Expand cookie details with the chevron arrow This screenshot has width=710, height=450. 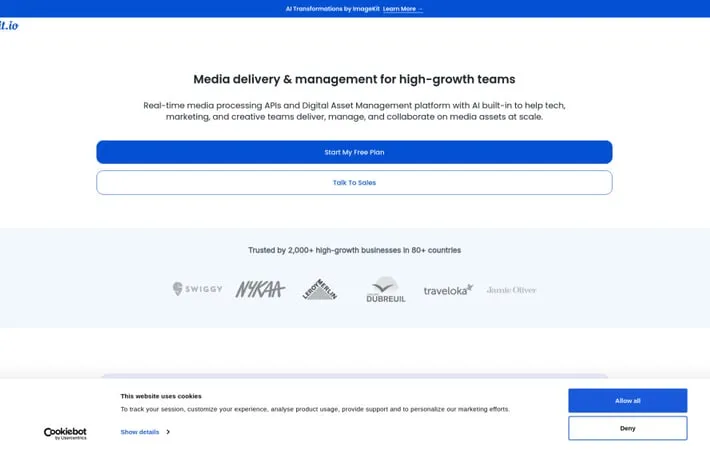(168, 432)
